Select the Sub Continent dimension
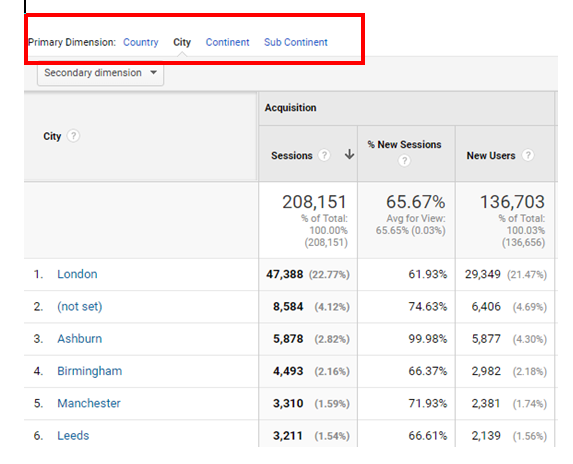 pyautogui.click(x=296, y=42)
